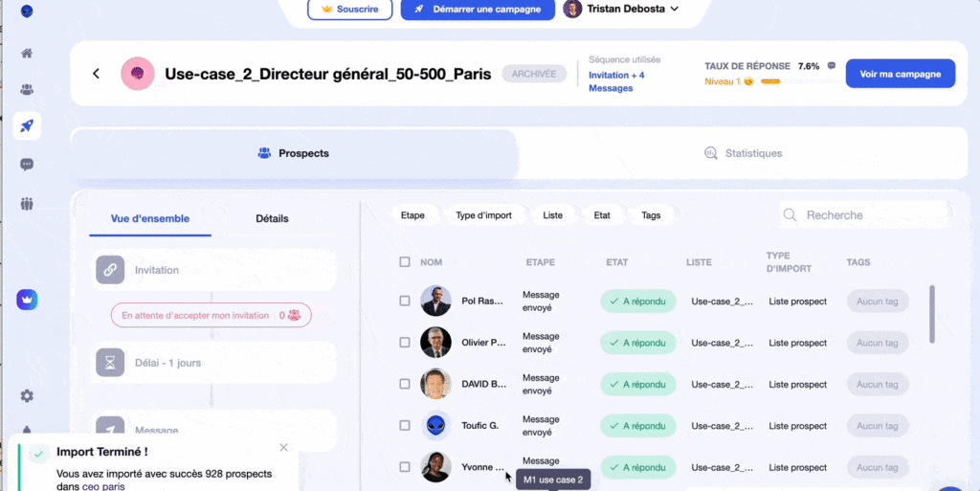Click the green check icon in import notification

[38, 454]
